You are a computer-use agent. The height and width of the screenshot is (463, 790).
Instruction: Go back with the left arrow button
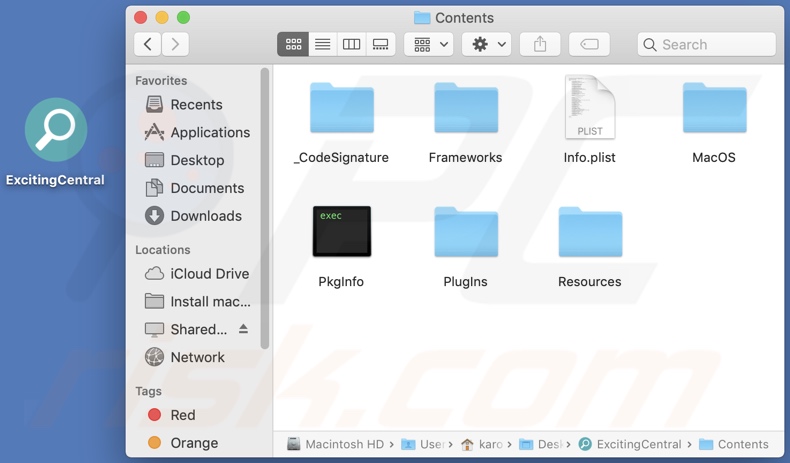click(148, 44)
